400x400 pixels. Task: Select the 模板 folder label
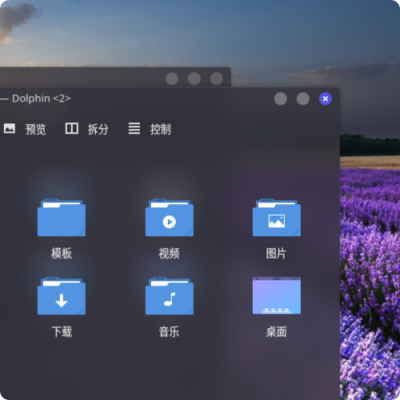(x=62, y=253)
